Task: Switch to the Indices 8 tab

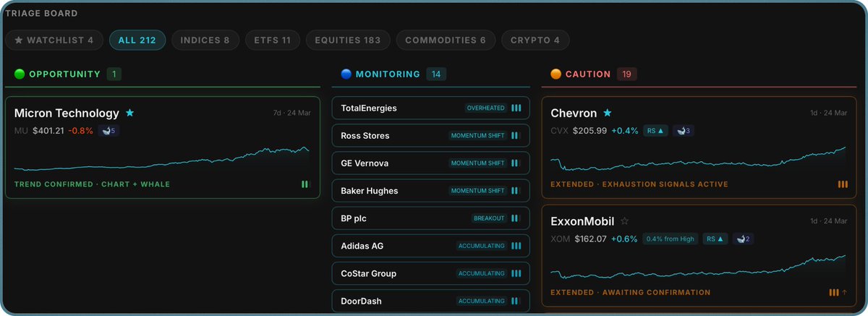Action: click(x=205, y=40)
